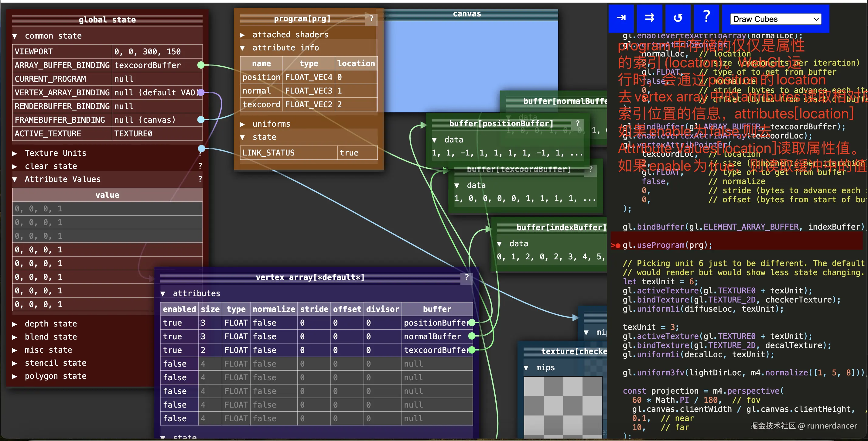
Task: Click the step-to-next-line arrow button
Action: coord(621,18)
